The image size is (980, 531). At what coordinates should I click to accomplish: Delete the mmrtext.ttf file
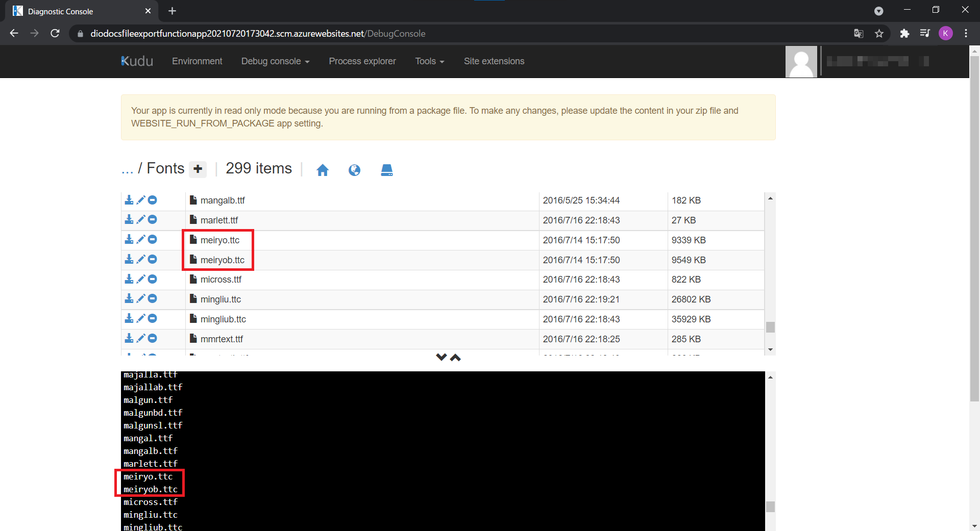click(152, 338)
